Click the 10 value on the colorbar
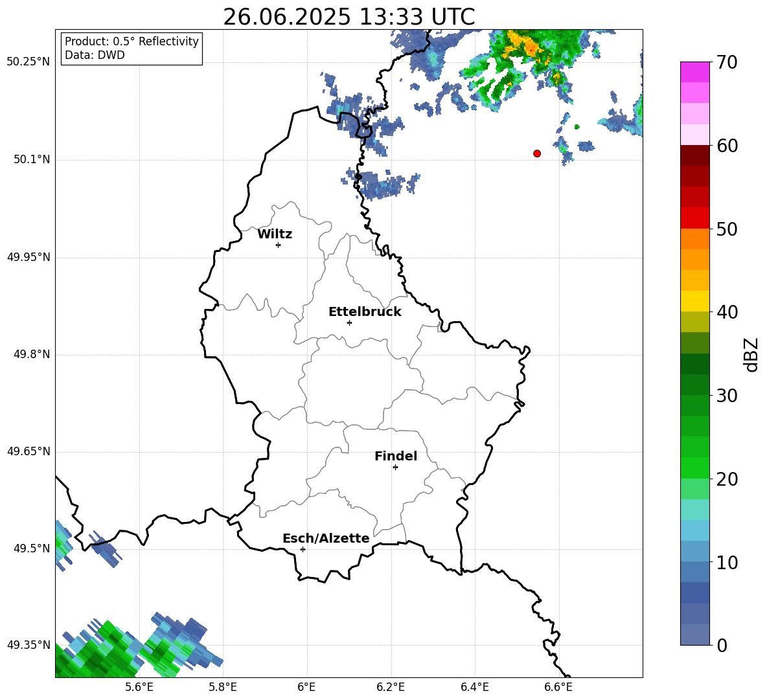This screenshot has height=700, width=767. click(x=726, y=562)
